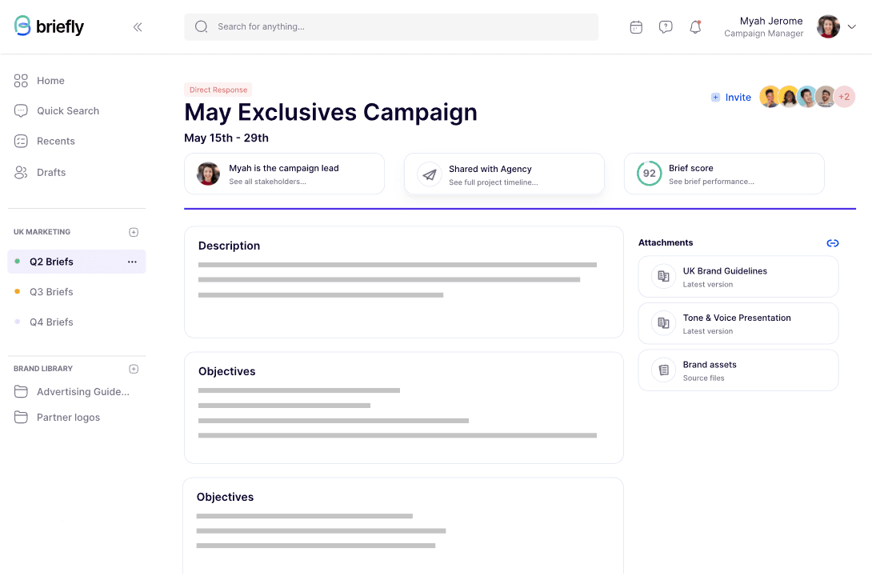Click the attachments link icon
This screenshot has height=588, width=872.
point(832,243)
